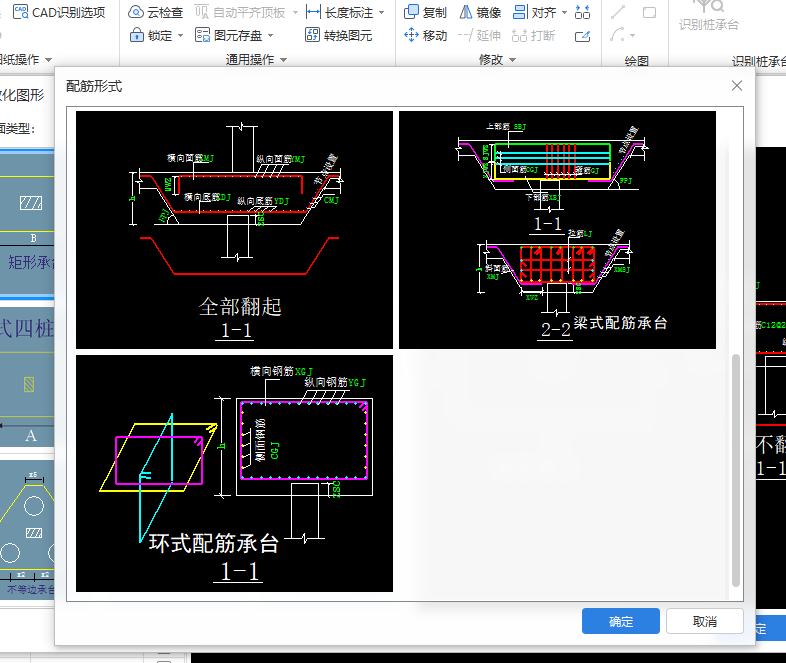Viewport: 786px width, 663px height.
Task: Click 识别桩承台 icon
Action: pyautogui.click(x=709, y=15)
